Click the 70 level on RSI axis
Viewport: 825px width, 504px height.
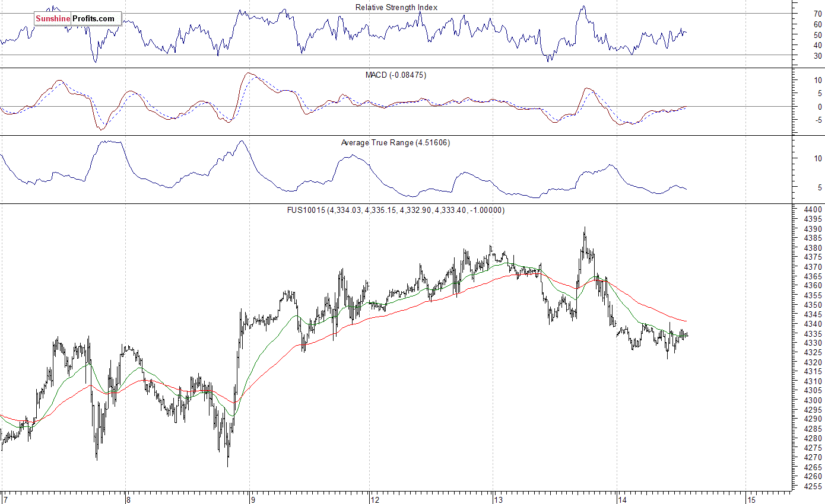pyautogui.click(x=817, y=13)
